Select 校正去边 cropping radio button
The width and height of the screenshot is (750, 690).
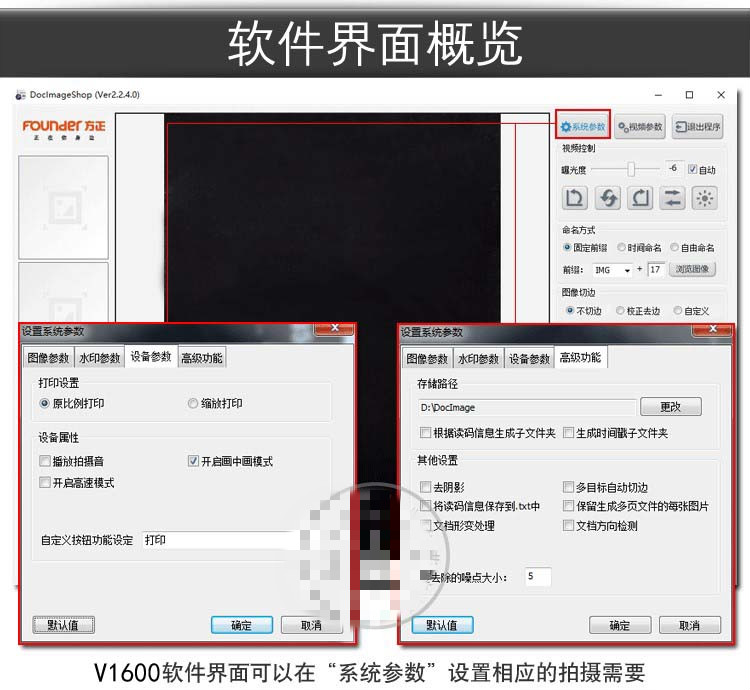[x=620, y=310]
